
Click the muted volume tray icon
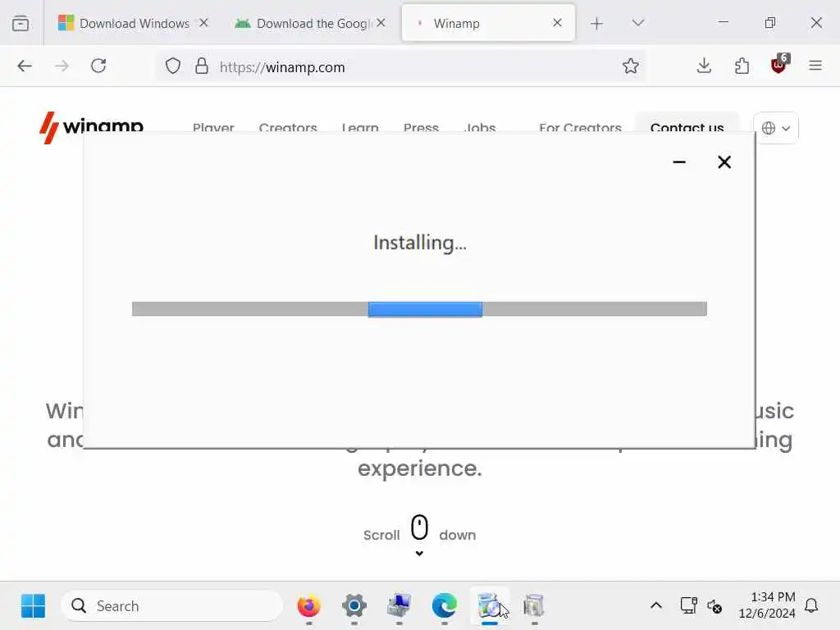[714, 606]
